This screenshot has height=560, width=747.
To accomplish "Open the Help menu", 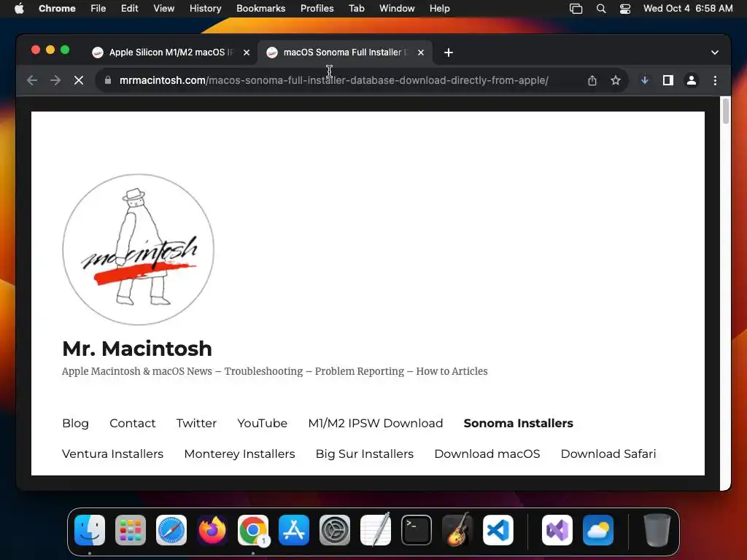I will click(x=439, y=9).
